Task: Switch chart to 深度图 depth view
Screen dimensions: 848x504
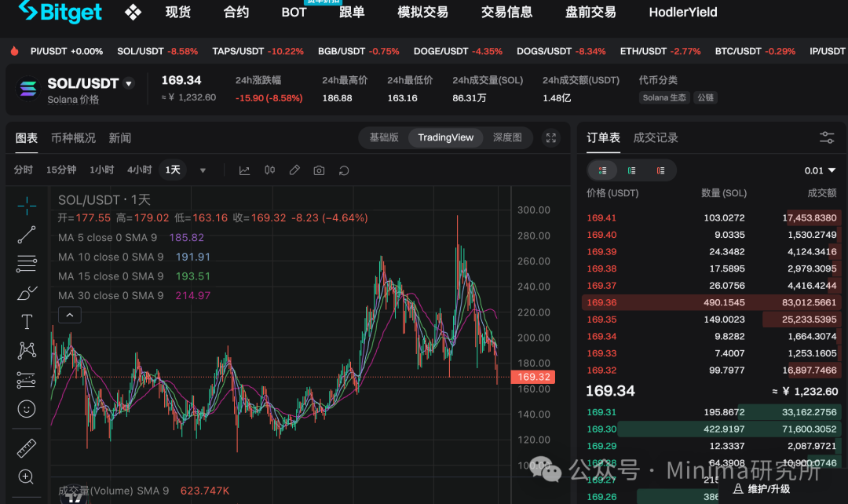Action: [507, 137]
